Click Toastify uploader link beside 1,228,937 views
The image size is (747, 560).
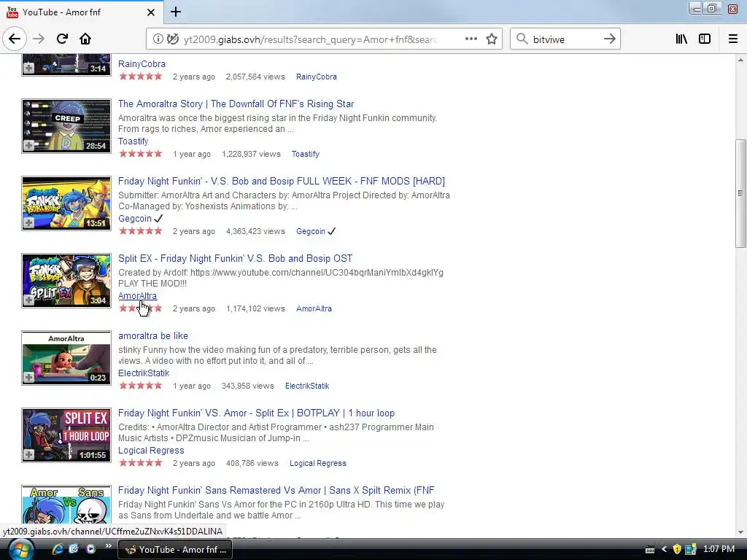tap(306, 155)
